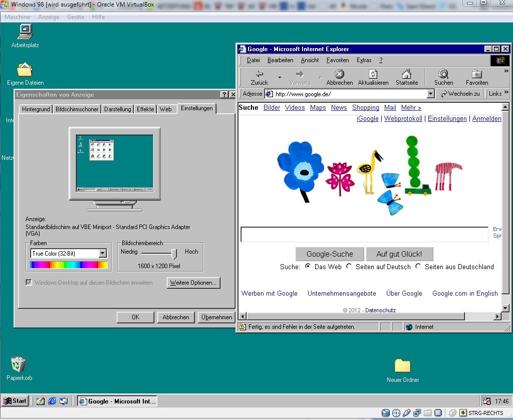Image resolution: width=513 pixels, height=420 pixels.
Task: Open the Zurück history dropdown arrow
Action: pyautogui.click(x=280, y=77)
